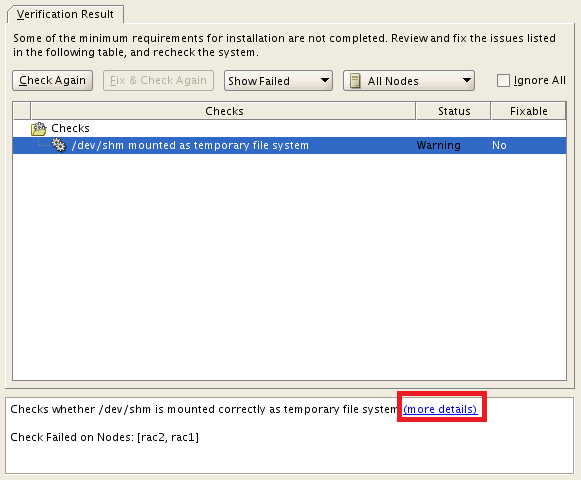The image size is (581, 480).
Task: Open the more details link
Action: pos(440,409)
